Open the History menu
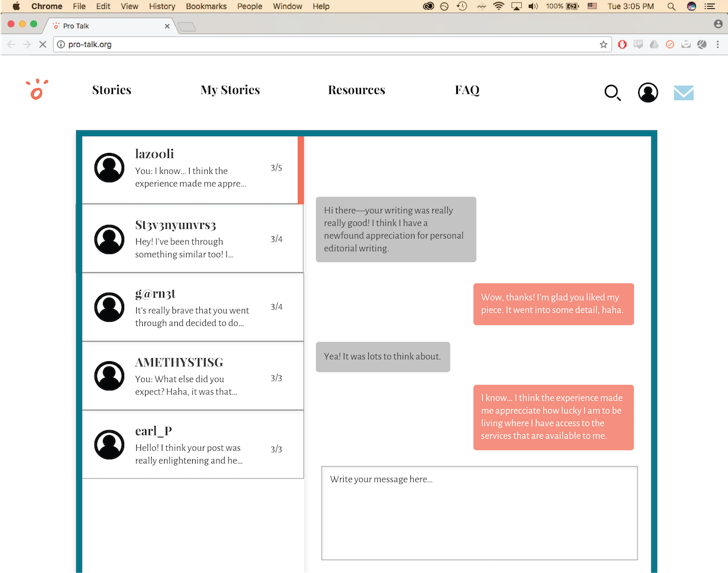This screenshot has width=728, height=573. (162, 6)
